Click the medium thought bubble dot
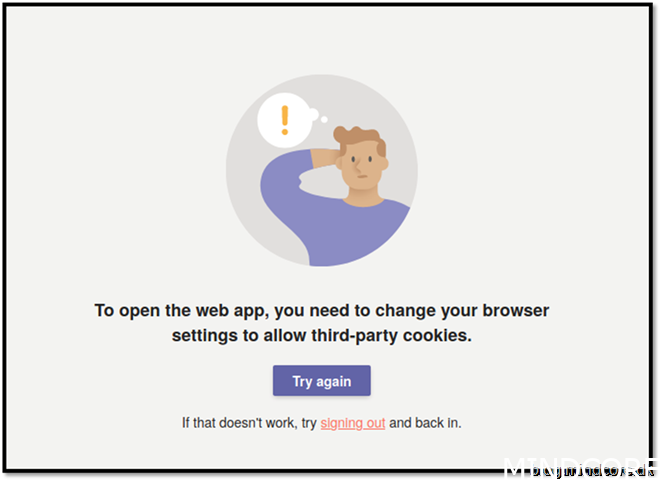 313,114
